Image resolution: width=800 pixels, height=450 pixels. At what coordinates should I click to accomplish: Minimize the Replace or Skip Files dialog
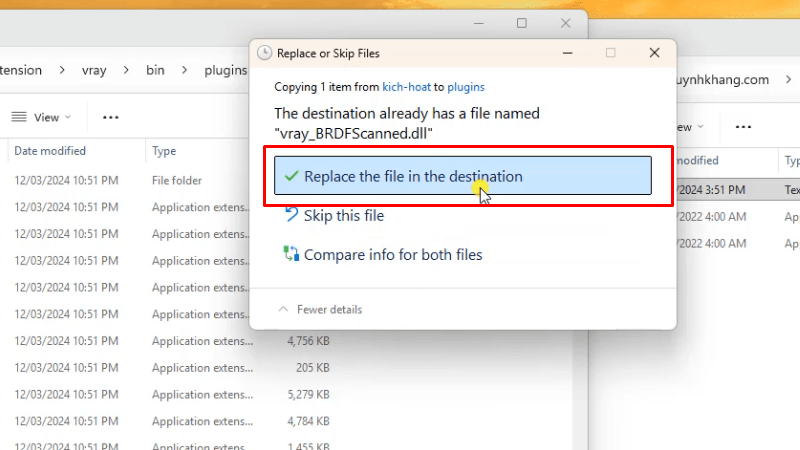[566, 53]
